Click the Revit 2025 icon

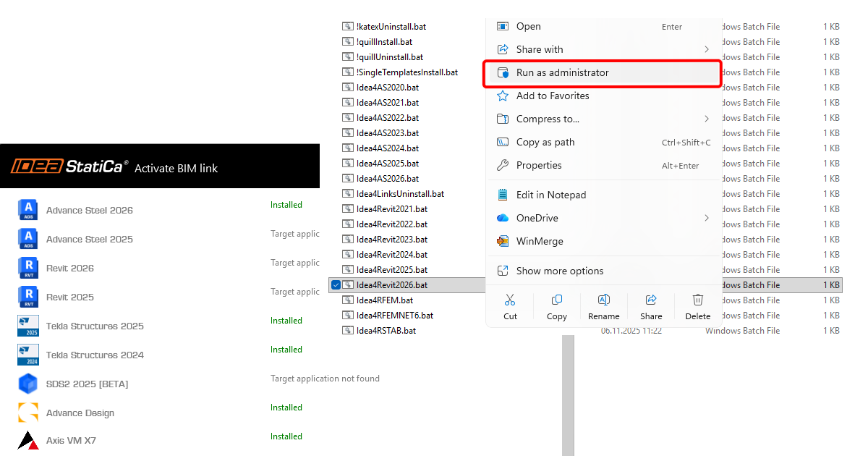[x=28, y=297]
